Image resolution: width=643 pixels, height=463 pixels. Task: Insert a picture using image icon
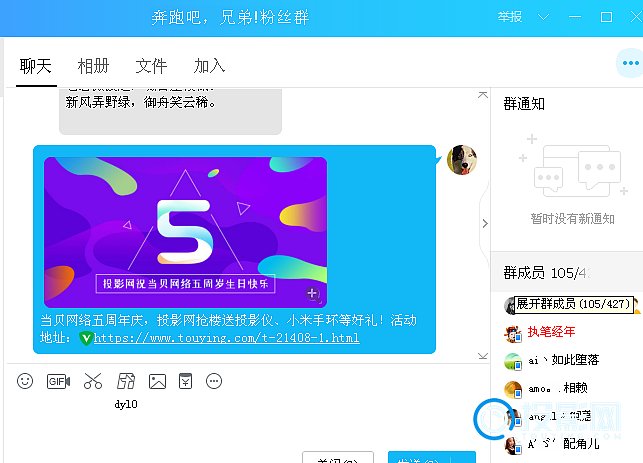157,381
